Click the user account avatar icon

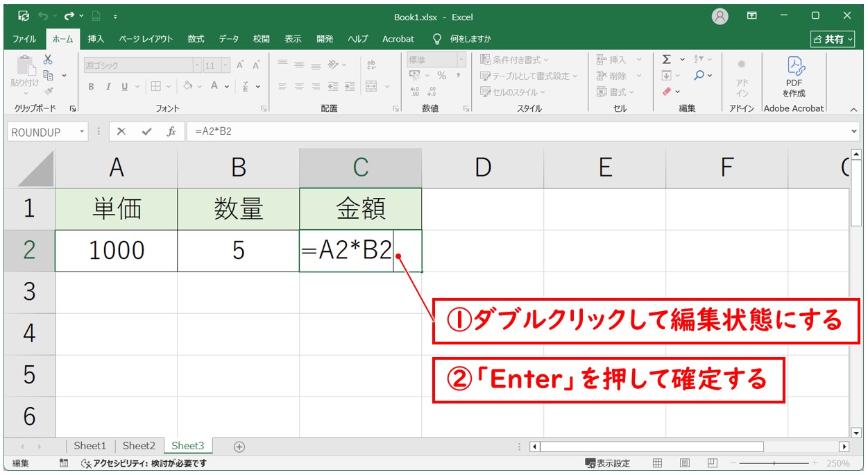click(720, 15)
